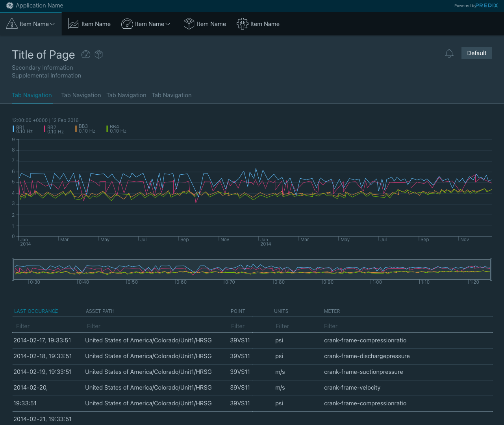
Task: Click the warning triangle nav icon
Action: pyautogui.click(x=12, y=24)
